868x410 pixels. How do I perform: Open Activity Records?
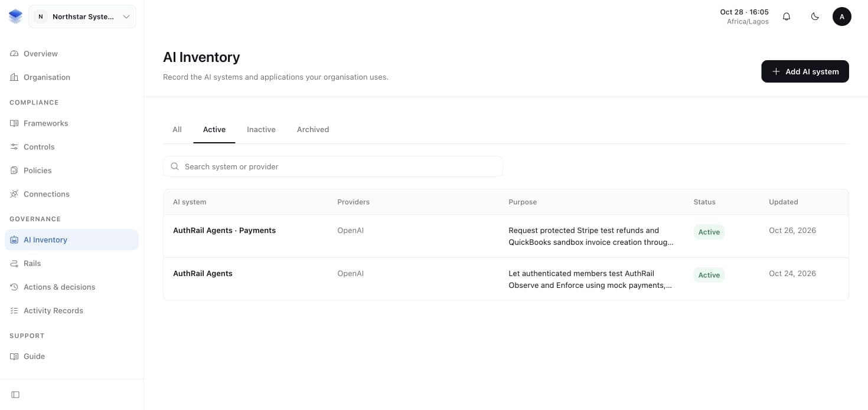coord(71,311)
